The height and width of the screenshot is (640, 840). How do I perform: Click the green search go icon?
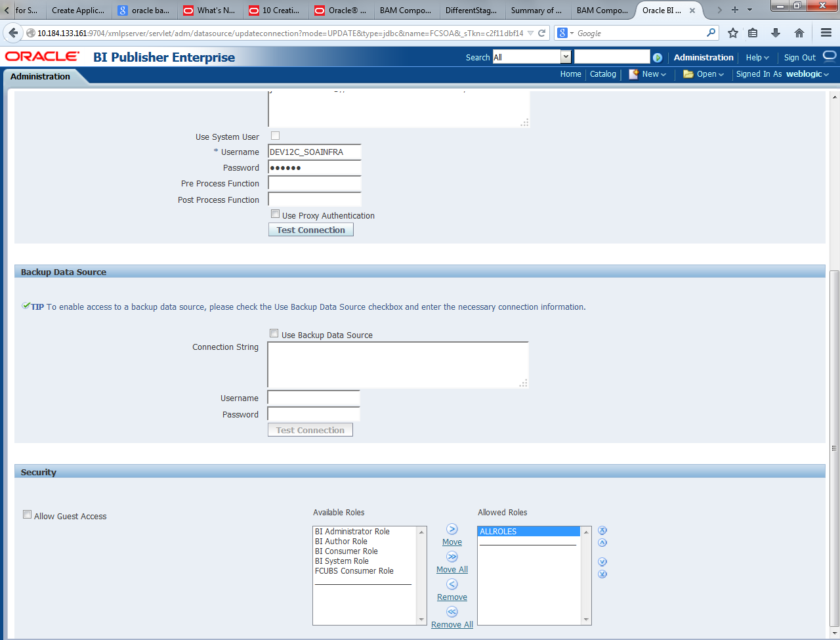coord(658,58)
